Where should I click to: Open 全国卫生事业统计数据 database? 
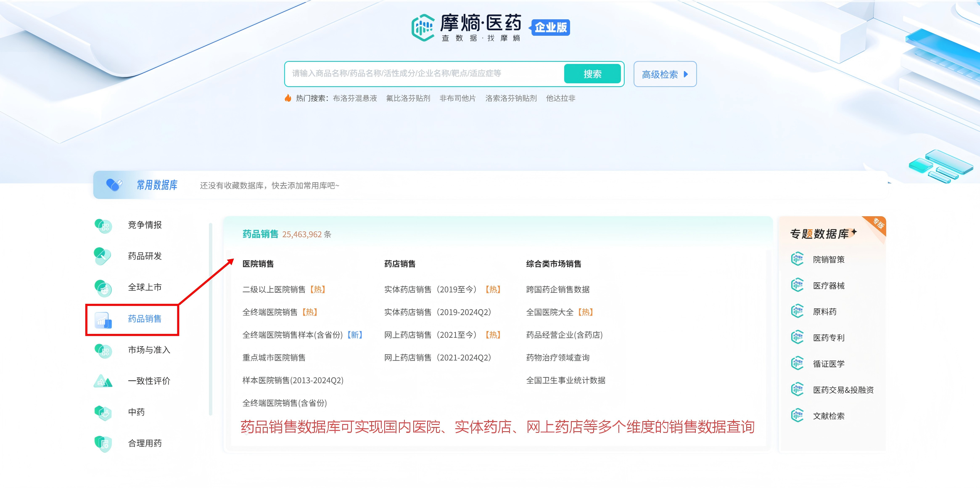pyautogui.click(x=566, y=380)
